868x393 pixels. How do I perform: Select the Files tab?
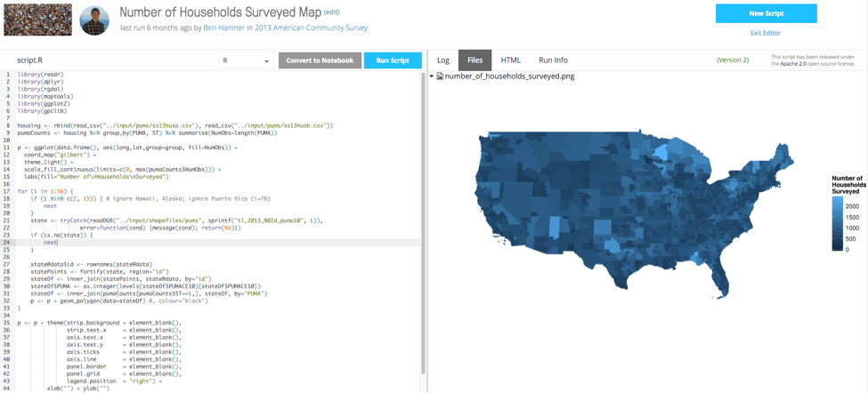tap(475, 60)
